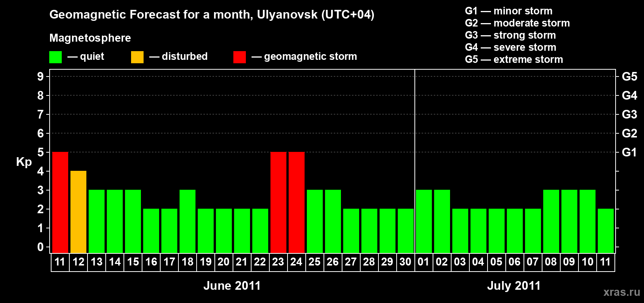Click the date label 15 under June
The width and height of the screenshot is (644, 303).
[x=133, y=262]
